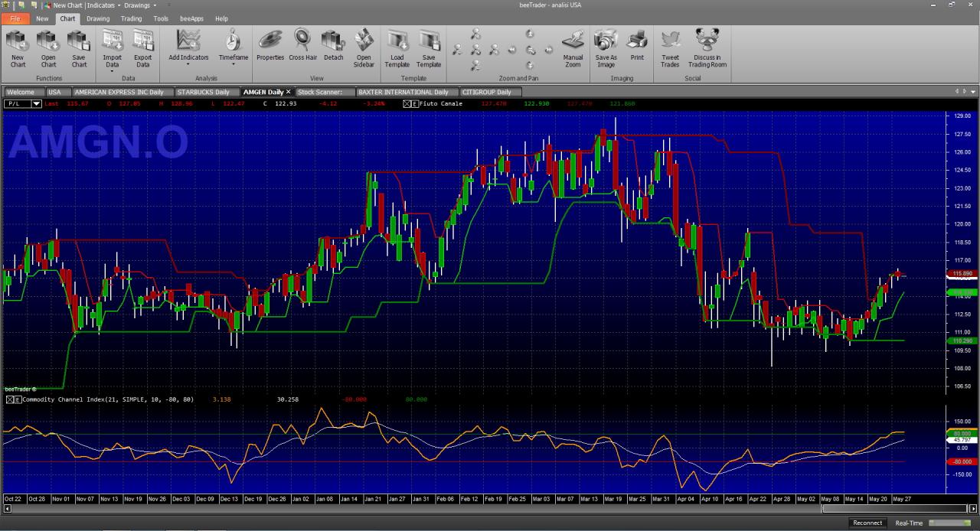Open the Cross Hair tool
This screenshot has width=980, height=531.
tap(302, 46)
